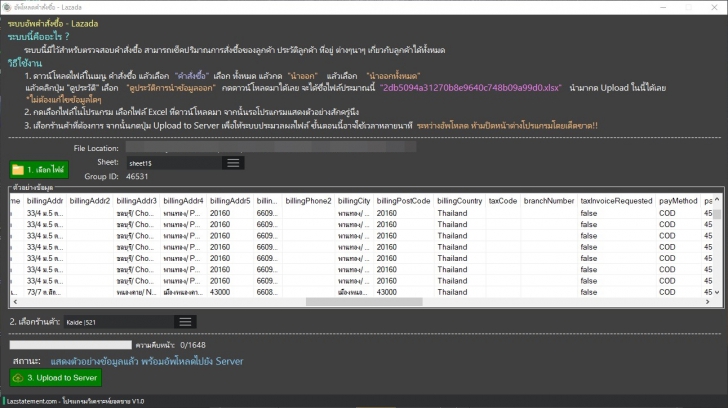The height and width of the screenshot is (408, 728).
Task: Click the grid's scroll up arrow
Action: point(717,200)
